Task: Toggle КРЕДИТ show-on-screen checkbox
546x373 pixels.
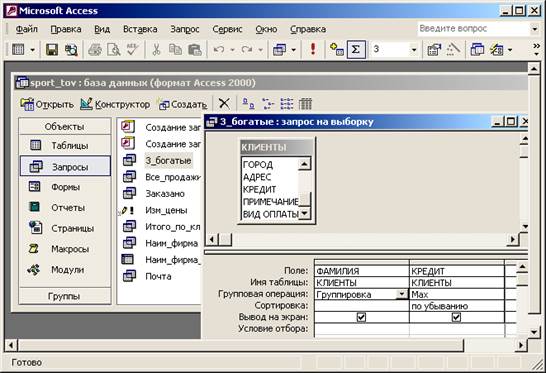Action: click(x=456, y=317)
